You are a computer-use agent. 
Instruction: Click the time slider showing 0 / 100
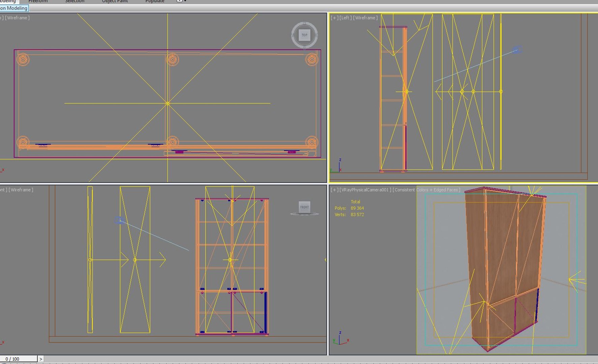point(18,359)
